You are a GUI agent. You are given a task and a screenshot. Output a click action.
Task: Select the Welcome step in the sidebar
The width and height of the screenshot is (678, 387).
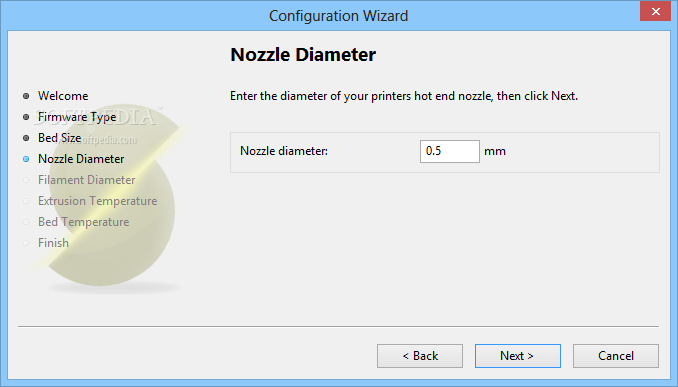pos(63,96)
